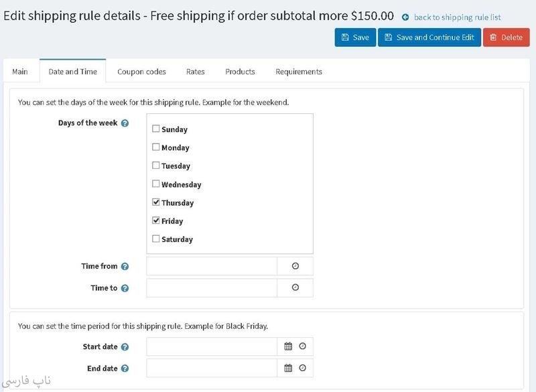Open the clock picker for Start date

click(302, 346)
